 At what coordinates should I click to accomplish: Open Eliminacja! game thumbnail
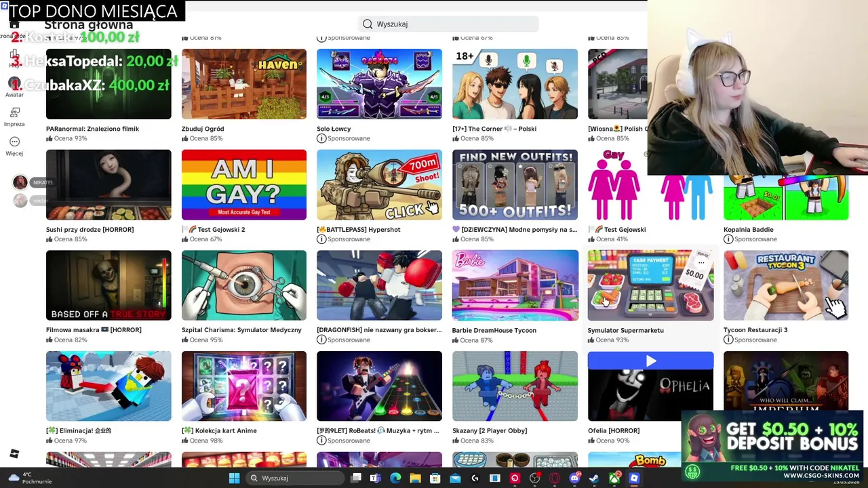(x=108, y=386)
